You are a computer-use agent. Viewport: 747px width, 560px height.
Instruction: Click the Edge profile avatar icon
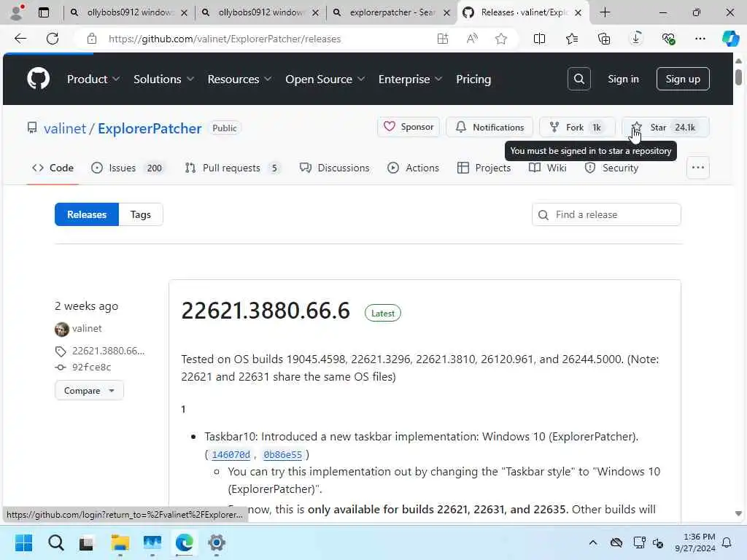point(17,12)
